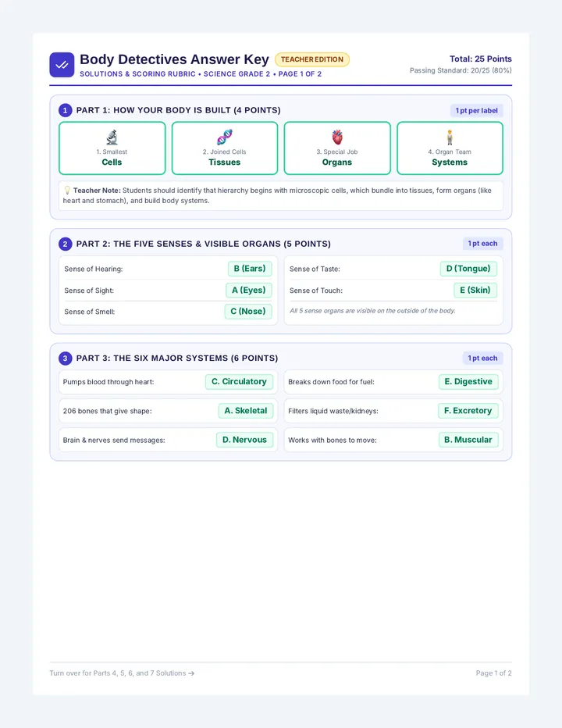This screenshot has width=562, height=728.
Task: Click the 'Part 3: The Six Major Systems' heading
Action: coord(177,359)
